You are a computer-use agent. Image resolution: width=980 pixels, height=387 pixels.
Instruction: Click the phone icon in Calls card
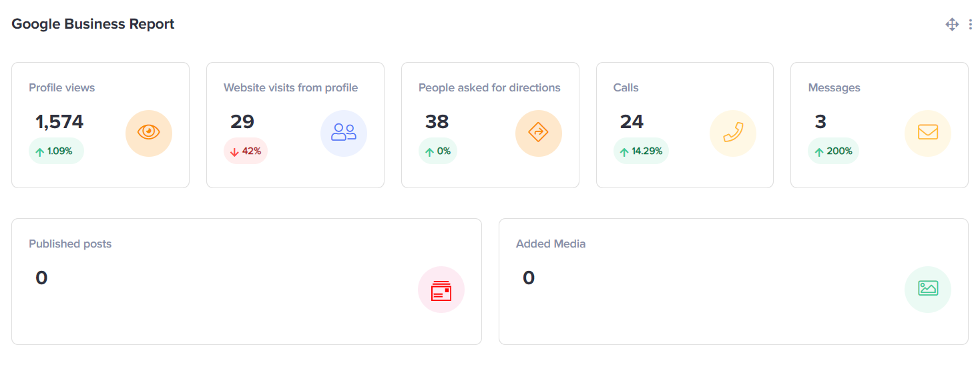733,133
